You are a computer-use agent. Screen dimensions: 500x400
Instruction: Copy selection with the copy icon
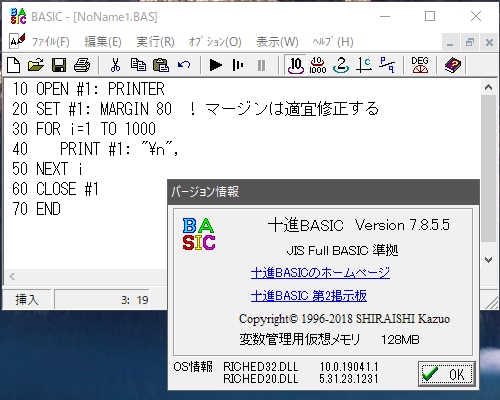coord(138,65)
